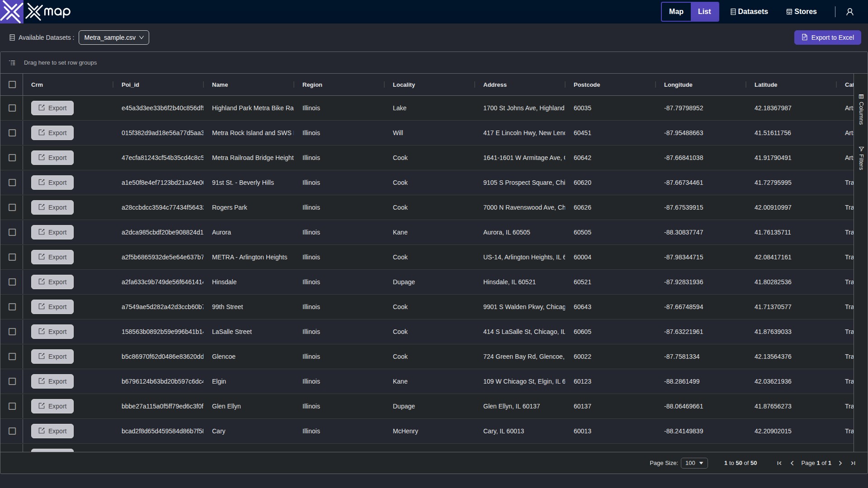Go to previous page arrow icon
Image resolution: width=868 pixels, height=488 pixels.
792,463
